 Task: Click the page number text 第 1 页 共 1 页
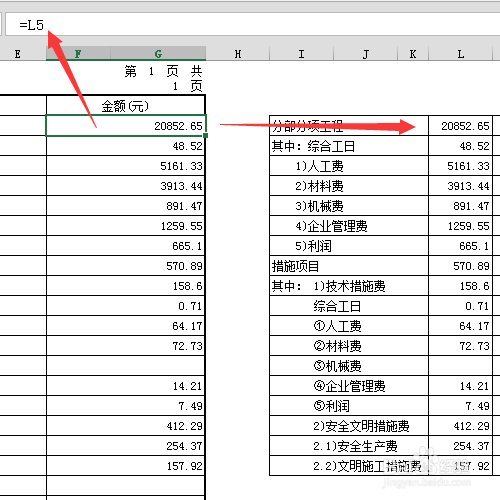pos(163,78)
